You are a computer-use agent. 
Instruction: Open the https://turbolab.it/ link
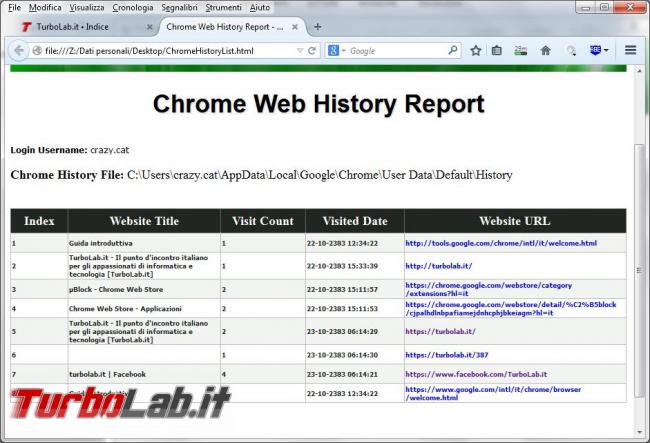(440, 332)
